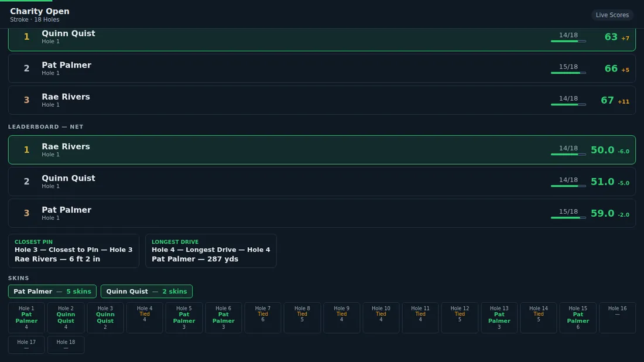Select the Hole 11 tied card
This screenshot has width=644, height=362.
420,317
